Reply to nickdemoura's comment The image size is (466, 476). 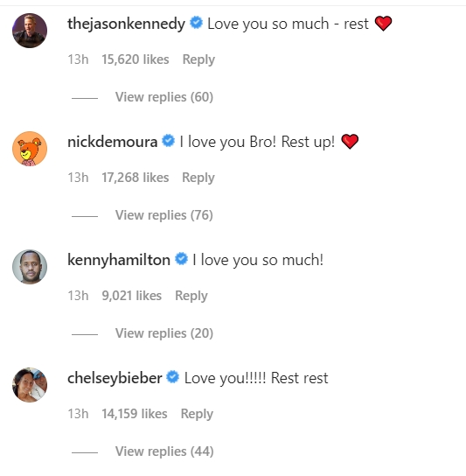coord(198,178)
